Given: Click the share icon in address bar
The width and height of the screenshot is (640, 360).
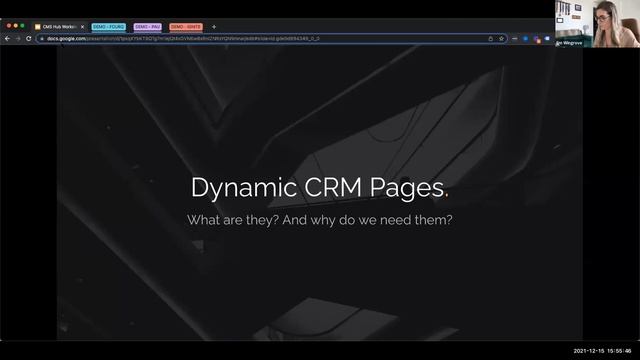Looking at the screenshot, I should coord(491,39).
